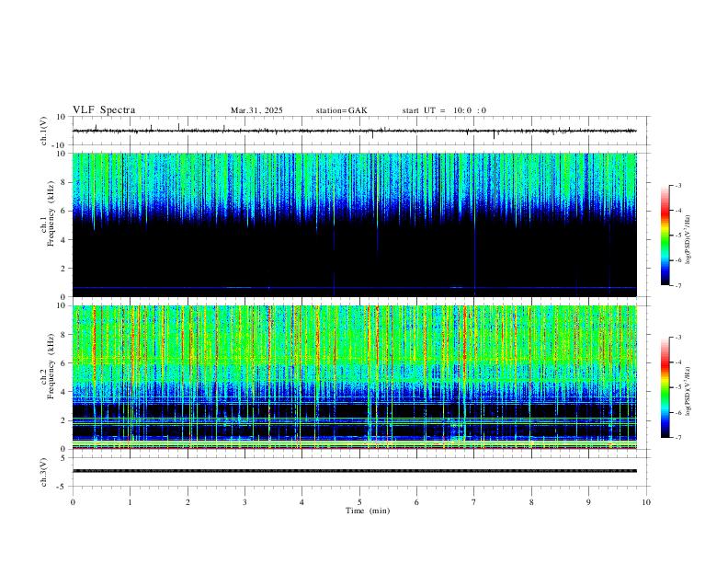Screen dimensions: 728x563
Task: Click the '0' tick on the time axis
Action: 73,502
